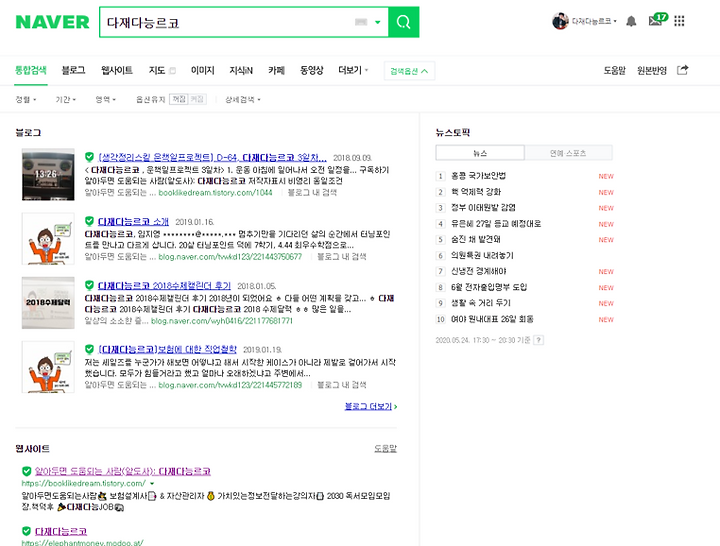
Task: Open the mail icon with badge 17
Action: tap(657, 20)
